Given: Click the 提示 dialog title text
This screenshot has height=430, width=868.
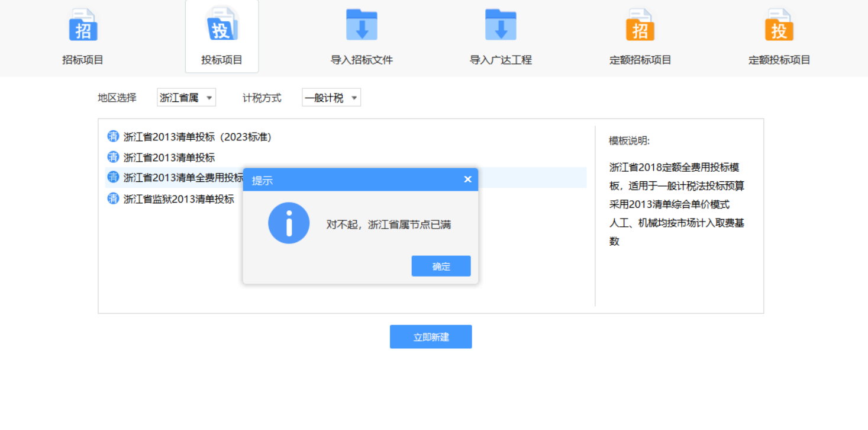Looking at the screenshot, I should (x=262, y=181).
